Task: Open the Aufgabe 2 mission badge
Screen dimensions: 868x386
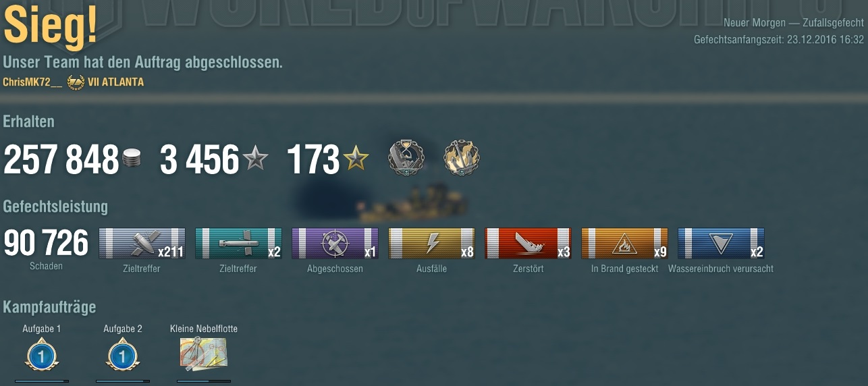Action: pyautogui.click(x=122, y=355)
